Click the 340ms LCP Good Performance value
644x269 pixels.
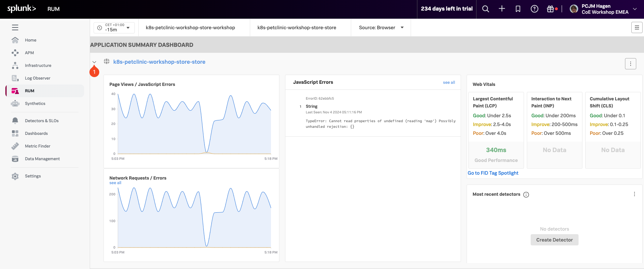pyautogui.click(x=496, y=150)
